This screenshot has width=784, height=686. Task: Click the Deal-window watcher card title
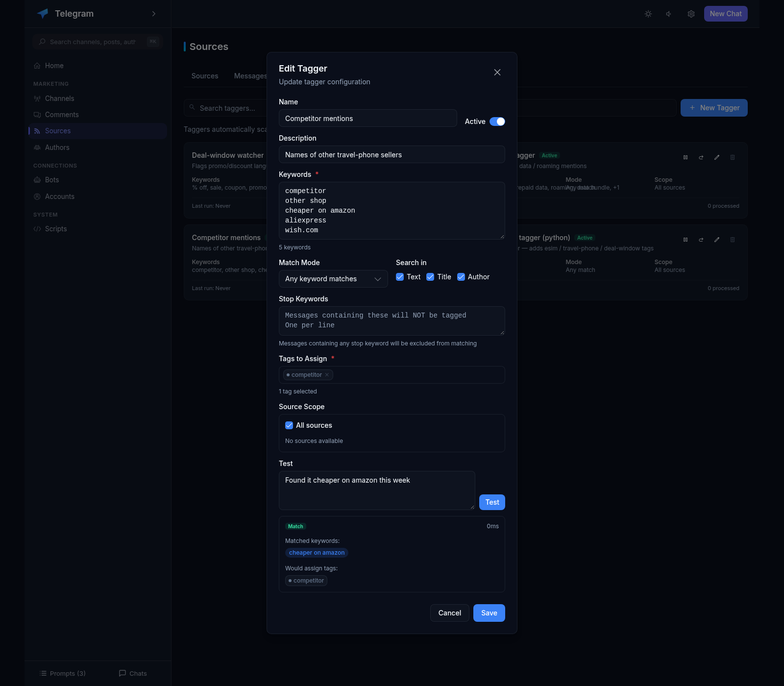[228, 155]
